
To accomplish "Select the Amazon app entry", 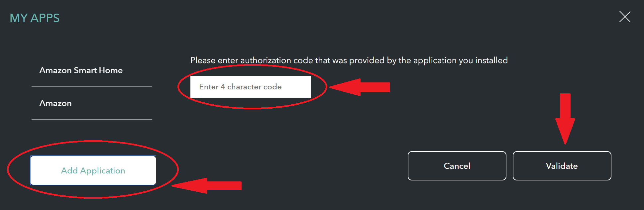I will [55, 103].
